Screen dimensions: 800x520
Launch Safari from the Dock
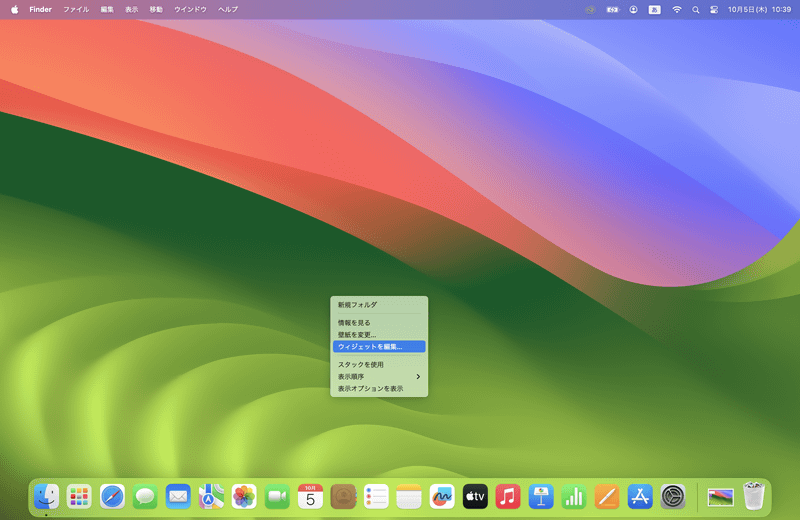pos(112,497)
